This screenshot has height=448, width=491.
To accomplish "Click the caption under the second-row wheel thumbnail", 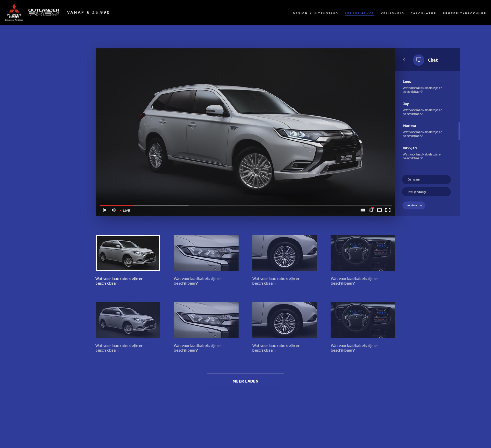I will coord(276,348).
